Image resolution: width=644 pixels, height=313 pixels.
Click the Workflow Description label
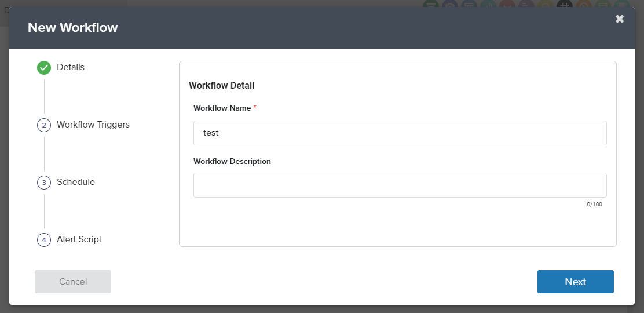[232, 161]
